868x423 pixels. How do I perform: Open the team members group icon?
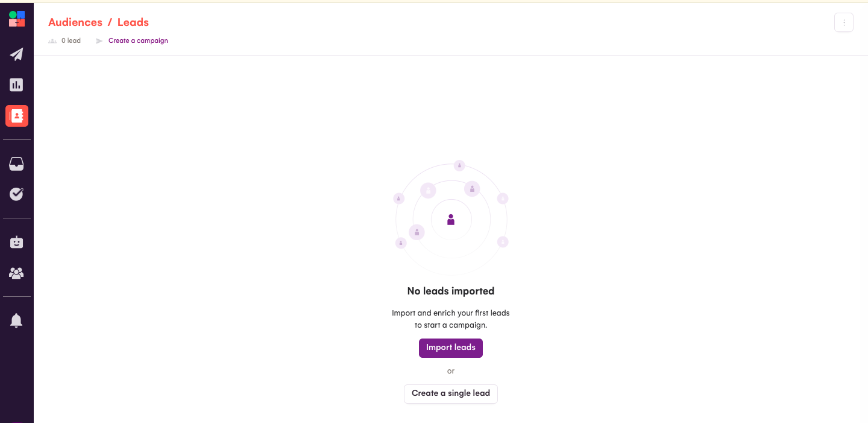click(x=17, y=273)
